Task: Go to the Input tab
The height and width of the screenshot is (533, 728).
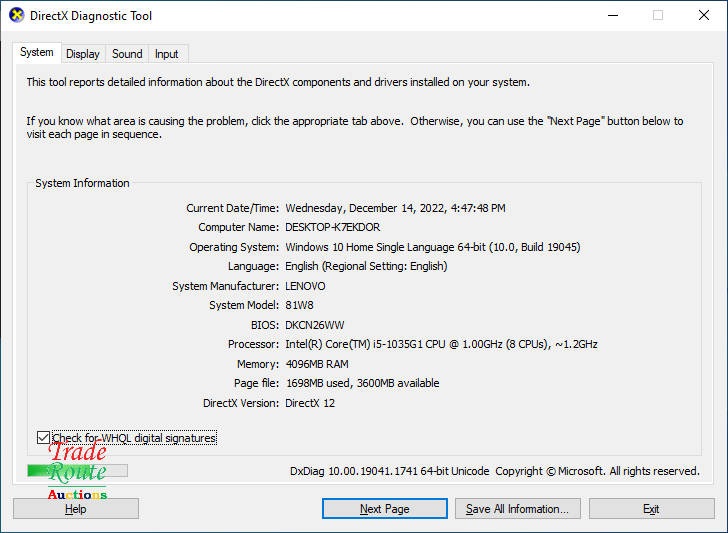Action: click(x=167, y=54)
